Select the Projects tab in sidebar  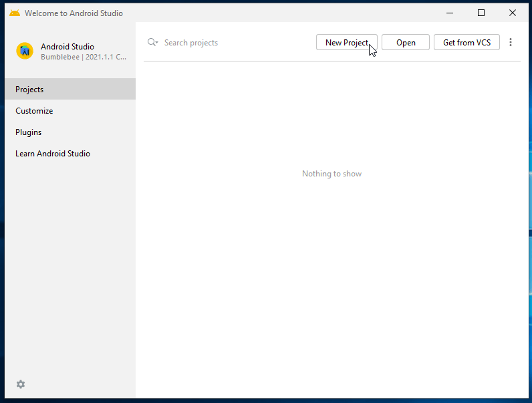click(x=70, y=89)
